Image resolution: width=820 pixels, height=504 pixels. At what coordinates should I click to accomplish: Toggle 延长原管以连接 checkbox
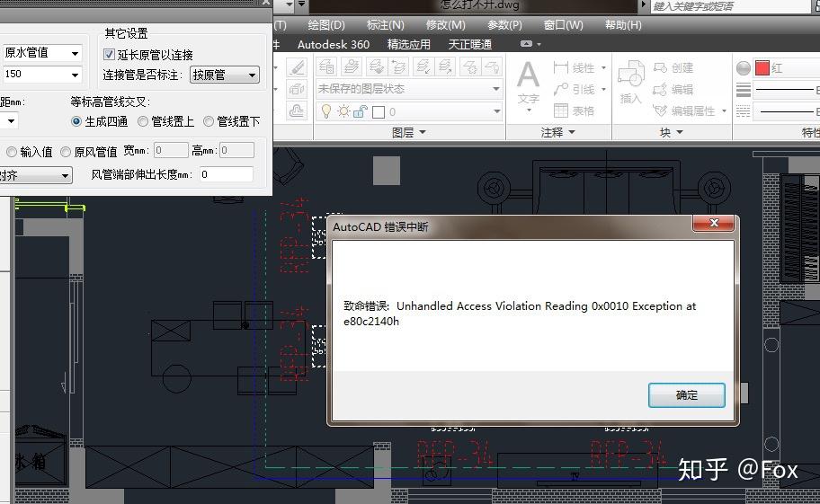click(110, 54)
